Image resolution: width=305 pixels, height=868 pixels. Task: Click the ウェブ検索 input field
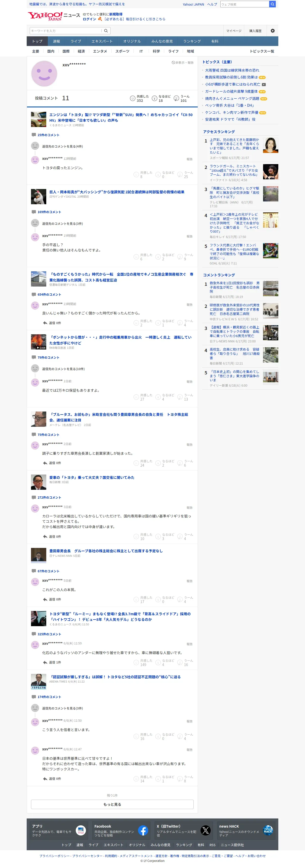pyautogui.click(x=245, y=4)
